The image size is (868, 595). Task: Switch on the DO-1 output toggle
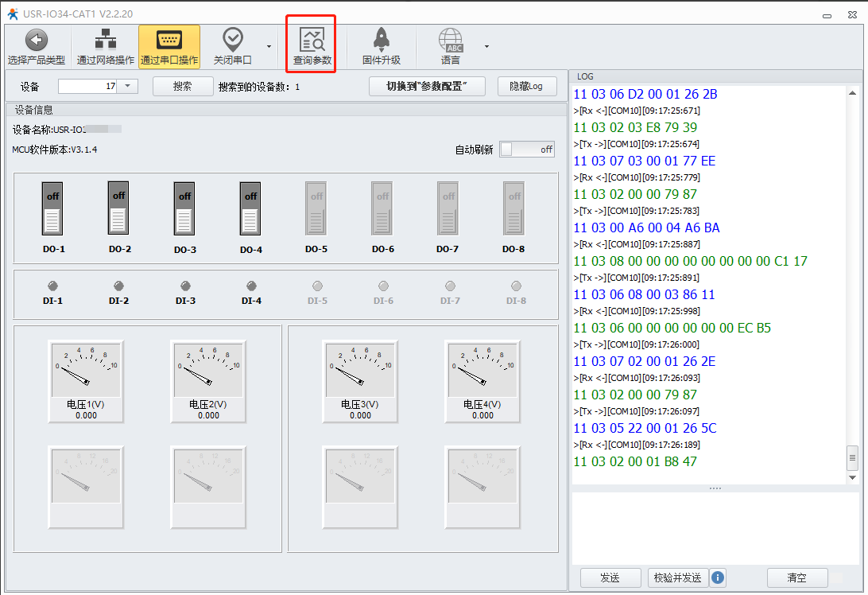52,208
